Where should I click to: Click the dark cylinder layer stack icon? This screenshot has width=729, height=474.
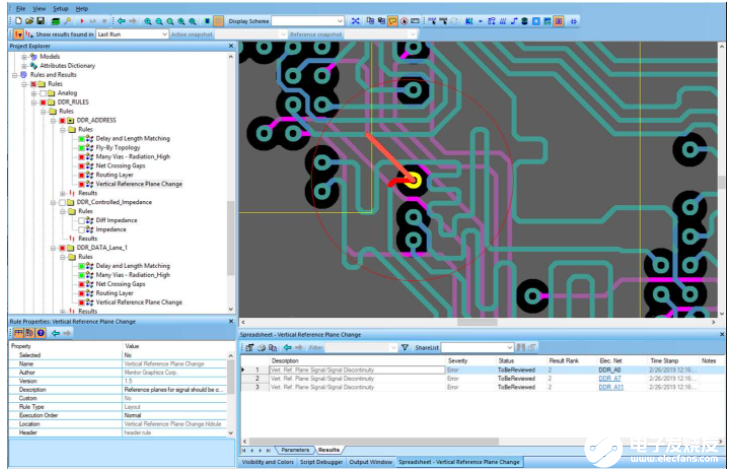click(x=524, y=21)
